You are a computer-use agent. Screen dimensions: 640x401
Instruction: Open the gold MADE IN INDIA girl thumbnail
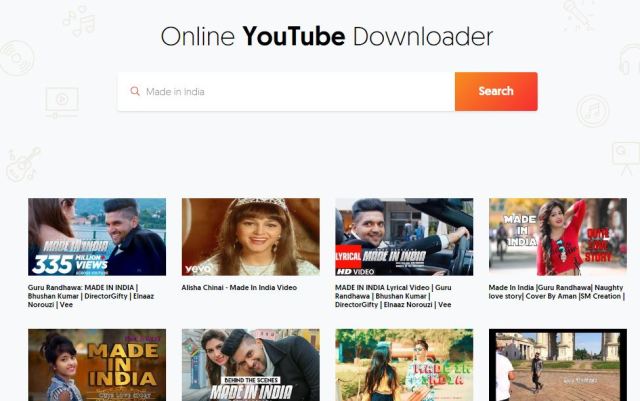[x=97, y=365]
